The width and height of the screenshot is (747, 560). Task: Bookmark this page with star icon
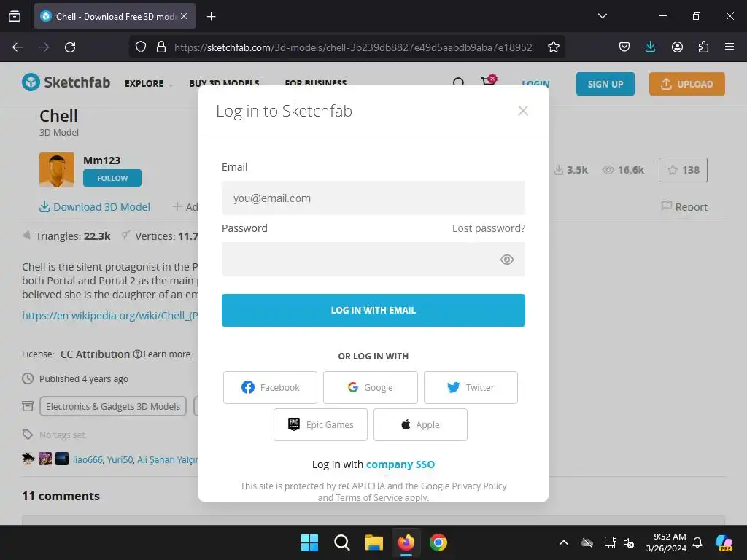tap(553, 47)
